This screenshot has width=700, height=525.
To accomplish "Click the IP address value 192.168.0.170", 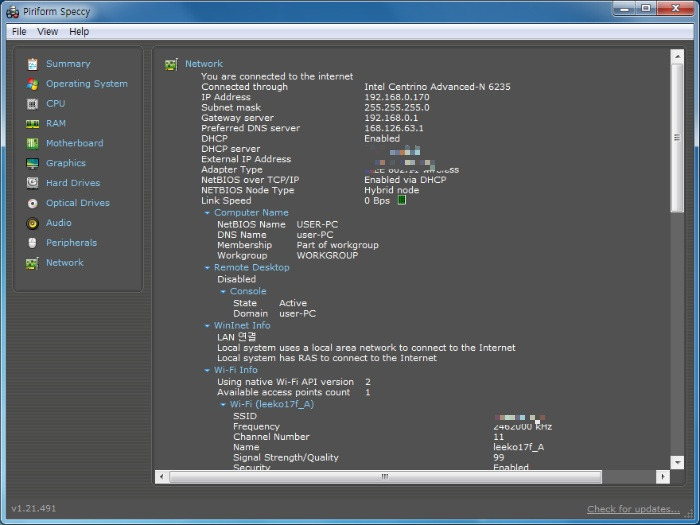I will (397, 97).
